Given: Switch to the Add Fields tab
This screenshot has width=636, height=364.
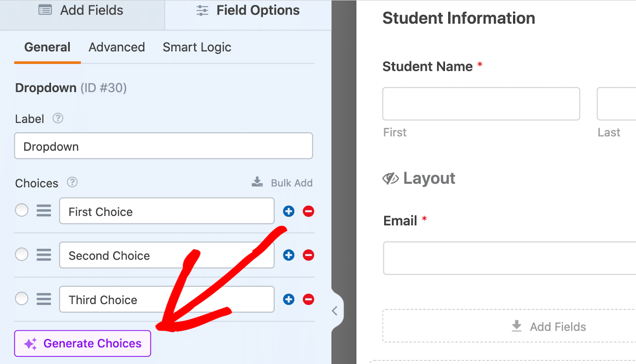Looking at the screenshot, I should [x=82, y=11].
